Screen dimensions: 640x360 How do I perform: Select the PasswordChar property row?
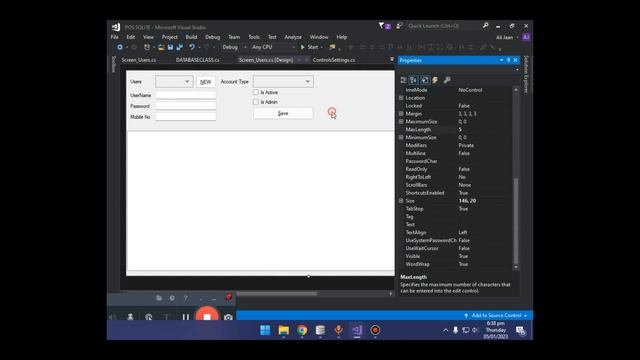[455, 161]
